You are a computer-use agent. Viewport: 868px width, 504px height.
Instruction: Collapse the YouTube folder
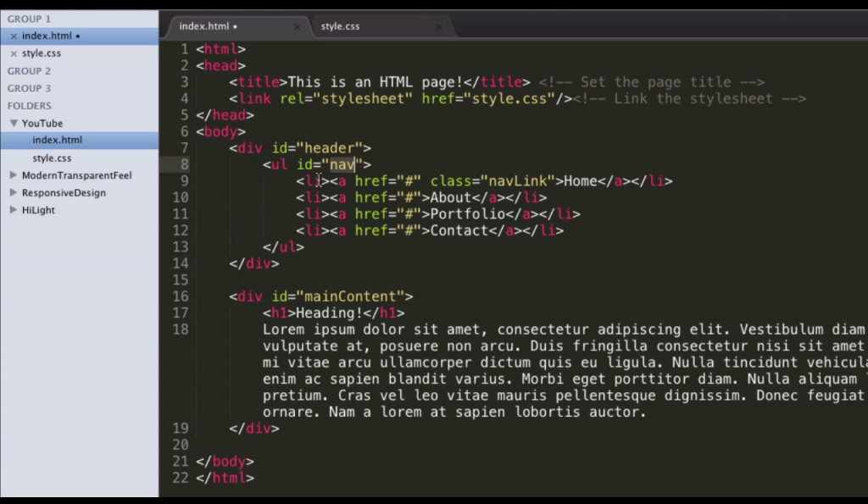pyautogui.click(x=13, y=123)
